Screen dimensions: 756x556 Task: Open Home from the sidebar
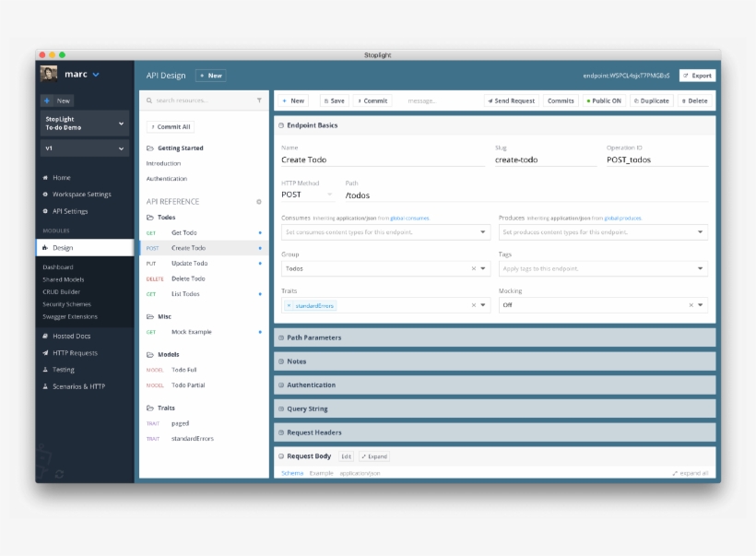[x=61, y=178]
